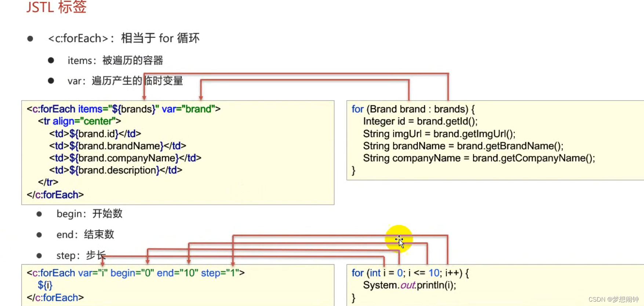Click the 'items: 被遍历的容器' bullet
644x306 pixels.
pos(115,60)
